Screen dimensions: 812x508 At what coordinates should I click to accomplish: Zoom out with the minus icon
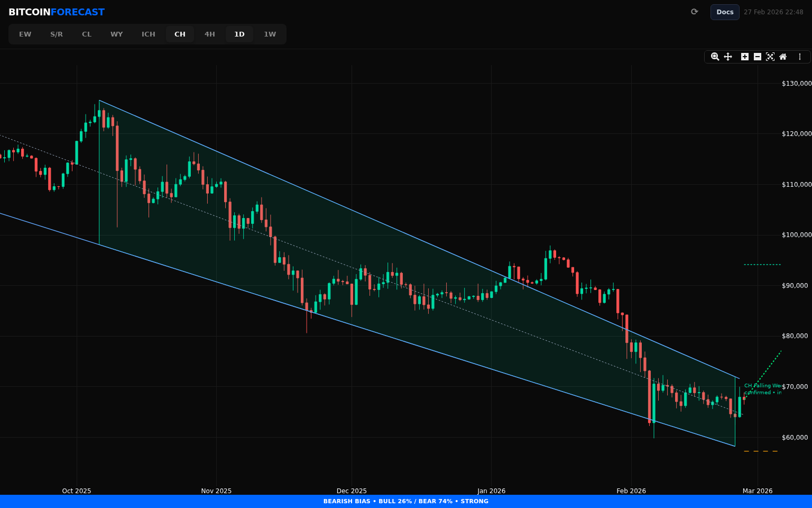click(758, 57)
